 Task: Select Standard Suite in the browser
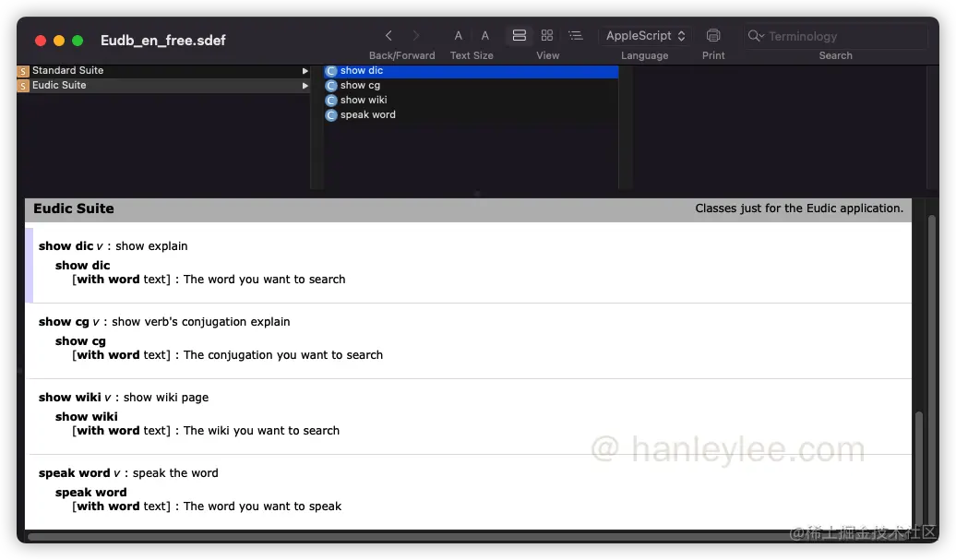[x=163, y=71]
